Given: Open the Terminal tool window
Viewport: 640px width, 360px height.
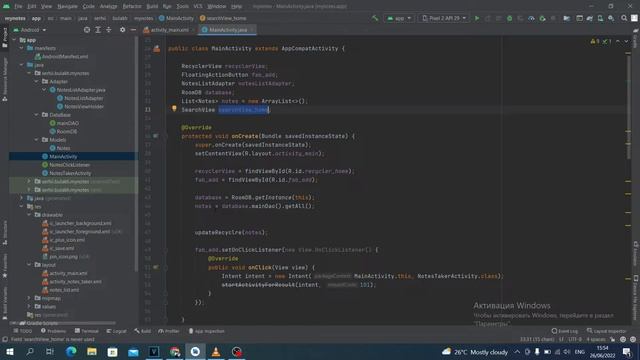Looking at the screenshot, I should [x=87, y=331].
